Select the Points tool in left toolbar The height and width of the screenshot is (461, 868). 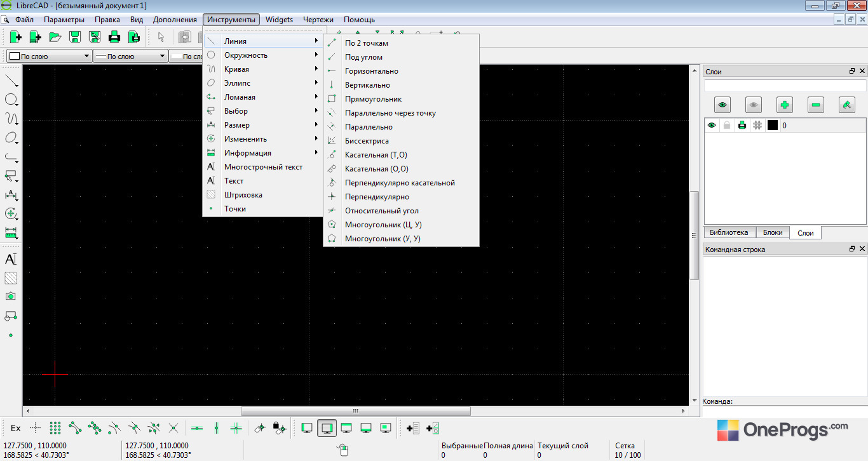[x=11, y=335]
